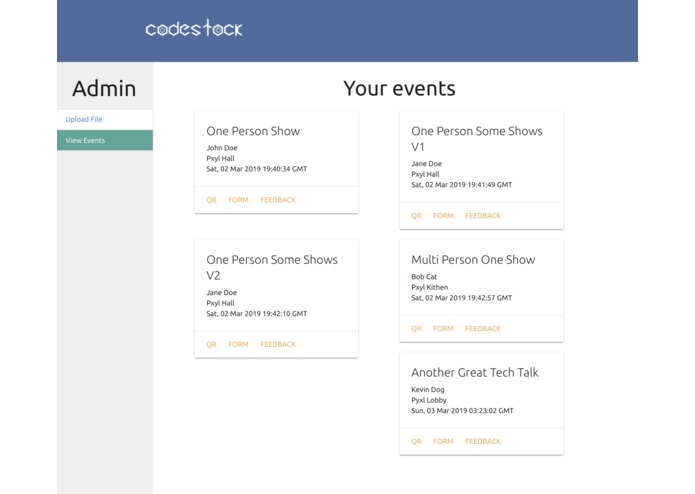Click the Multi Person One Show title
The height and width of the screenshot is (494, 695).
point(473,260)
